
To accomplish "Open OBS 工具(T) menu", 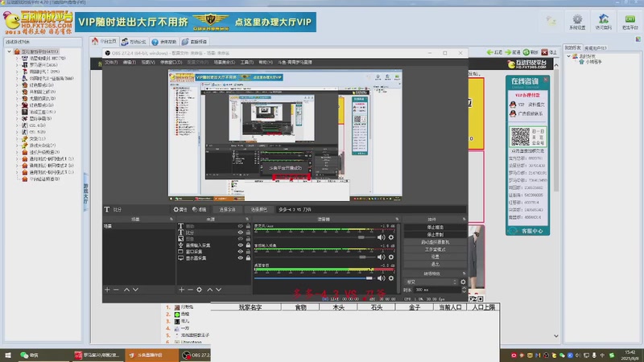I will pyautogui.click(x=247, y=63).
